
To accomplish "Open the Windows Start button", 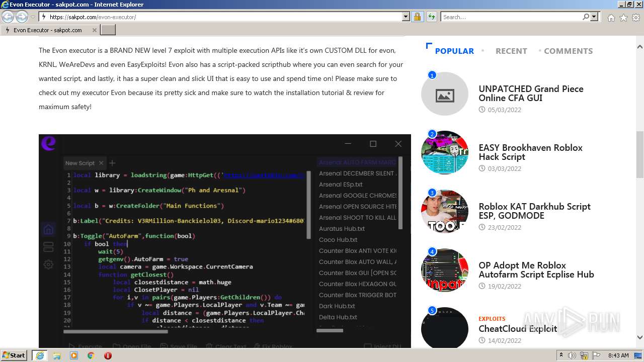I will click(14, 355).
